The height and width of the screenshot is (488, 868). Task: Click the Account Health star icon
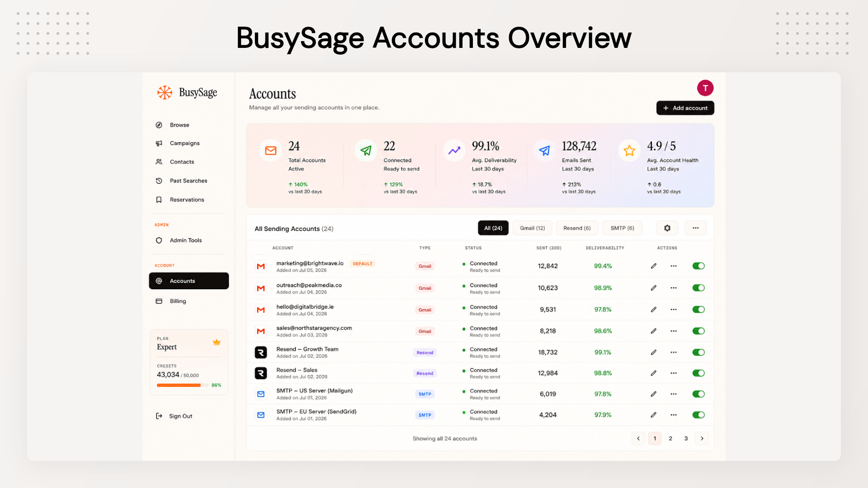[x=629, y=150]
